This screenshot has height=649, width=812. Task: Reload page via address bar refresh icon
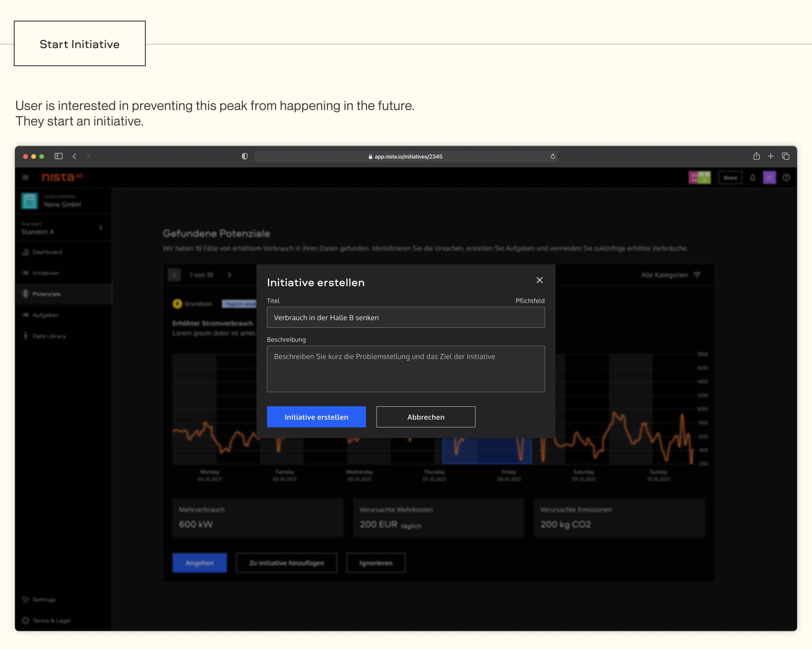[553, 157]
